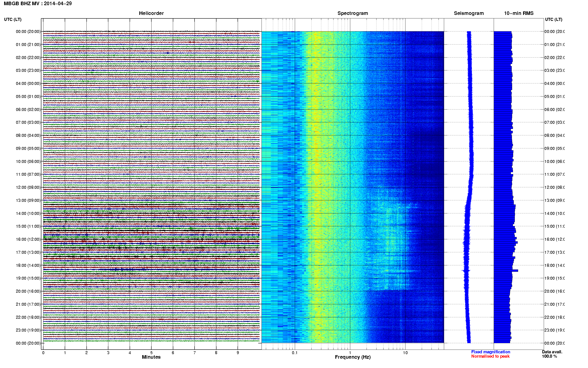Click the left time label "21:00 (17:00)"
The width and height of the screenshot is (588, 368).
point(28,304)
